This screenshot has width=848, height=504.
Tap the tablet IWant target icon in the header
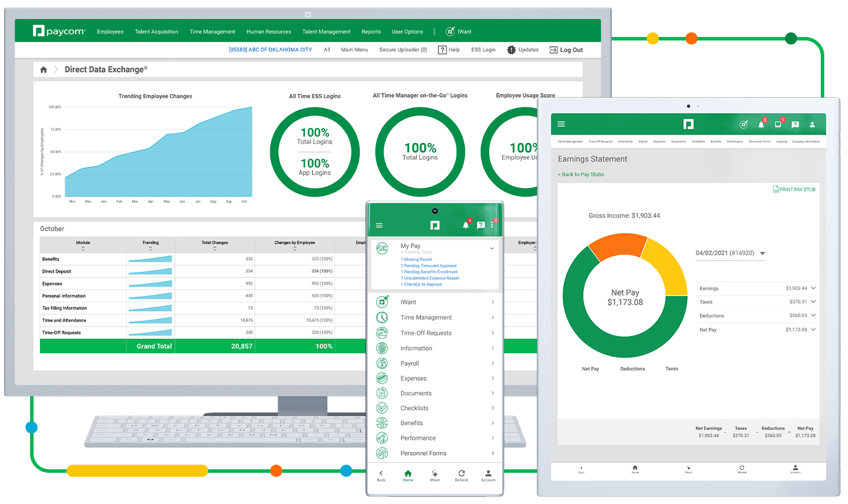pyautogui.click(x=744, y=124)
